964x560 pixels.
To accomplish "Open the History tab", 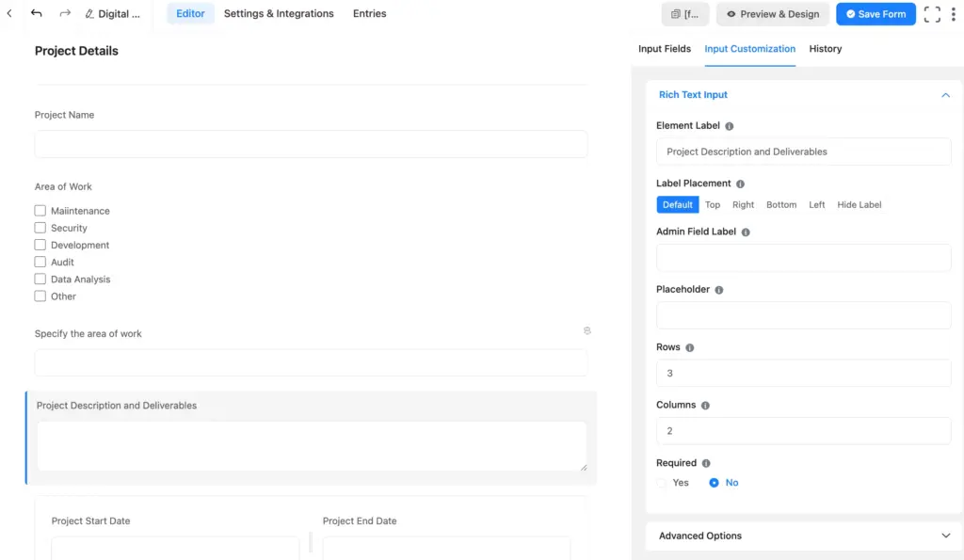I will (825, 49).
